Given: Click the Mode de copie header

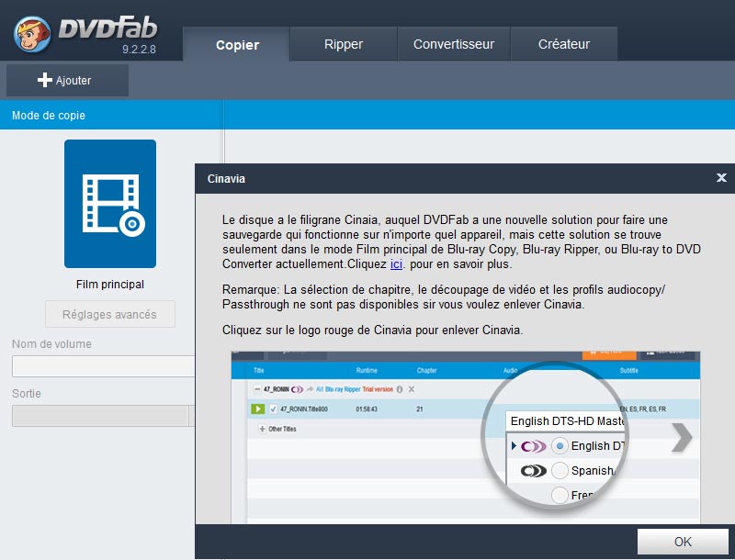Looking at the screenshot, I should pos(49,115).
